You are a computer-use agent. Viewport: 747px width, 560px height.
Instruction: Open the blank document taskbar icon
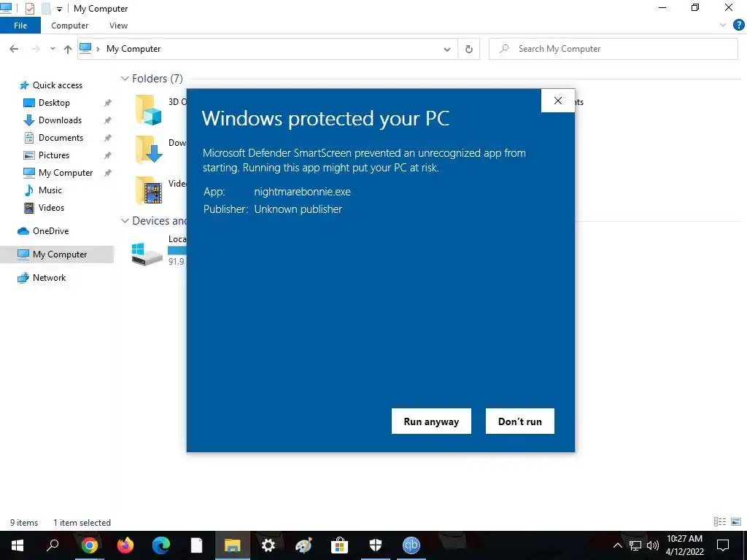click(197, 545)
